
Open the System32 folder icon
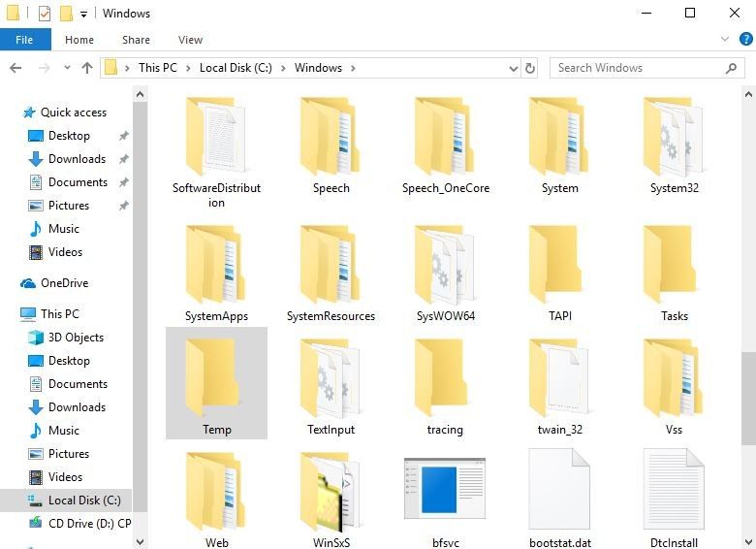tap(674, 137)
